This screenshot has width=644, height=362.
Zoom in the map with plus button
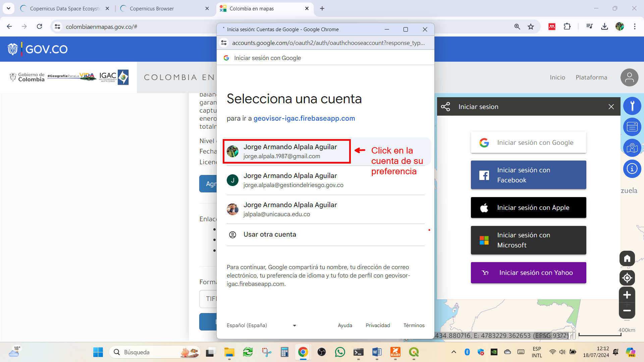tap(627, 295)
